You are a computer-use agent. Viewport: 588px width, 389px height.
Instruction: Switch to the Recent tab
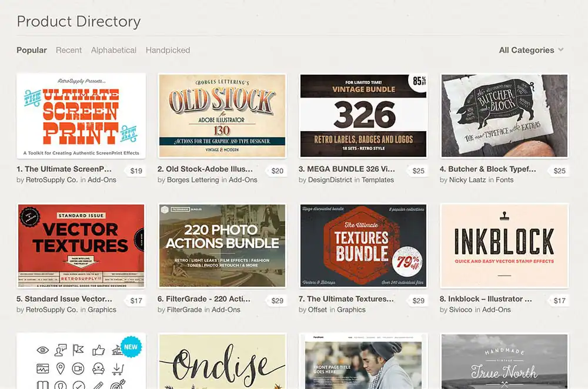pyautogui.click(x=69, y=50)
